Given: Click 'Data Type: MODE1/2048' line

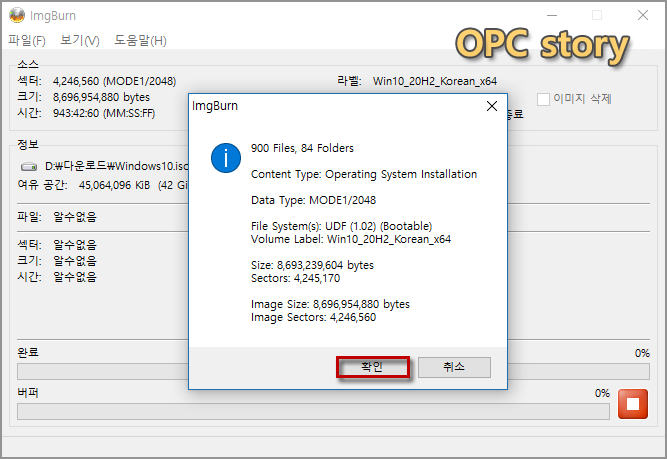Looking at the screenshot, I should click(x=314, y=200).
